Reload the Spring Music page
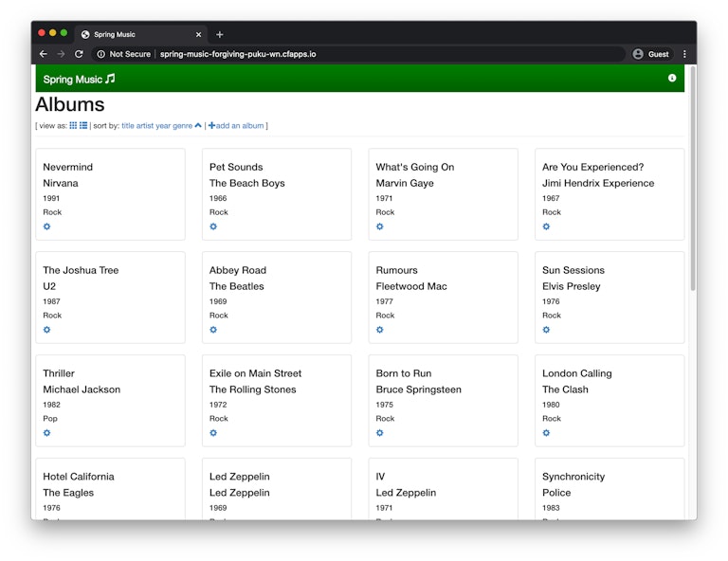Viewport: 728px width, 561px height. [79, 54]
